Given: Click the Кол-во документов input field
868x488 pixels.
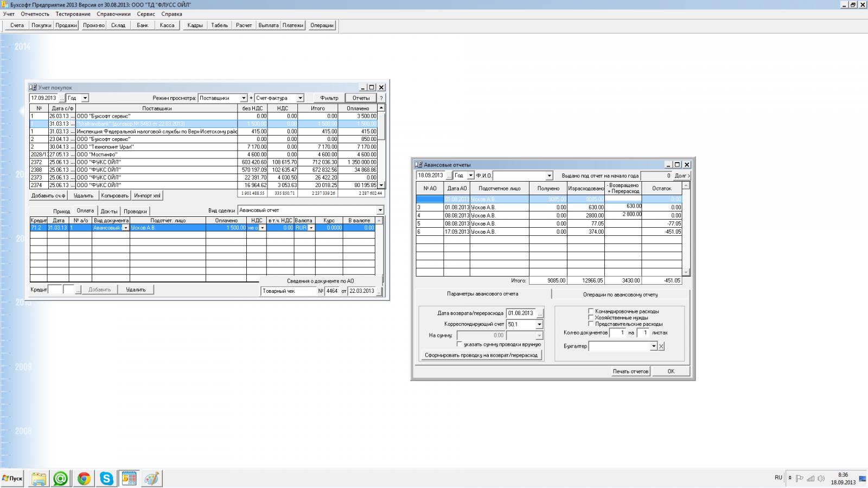Looking at the screenshot, I should point(617,332).
